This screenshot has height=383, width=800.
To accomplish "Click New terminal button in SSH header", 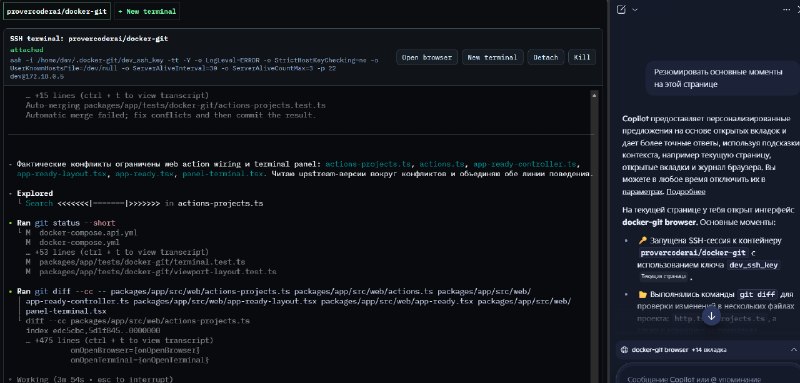I will point(492,58).
